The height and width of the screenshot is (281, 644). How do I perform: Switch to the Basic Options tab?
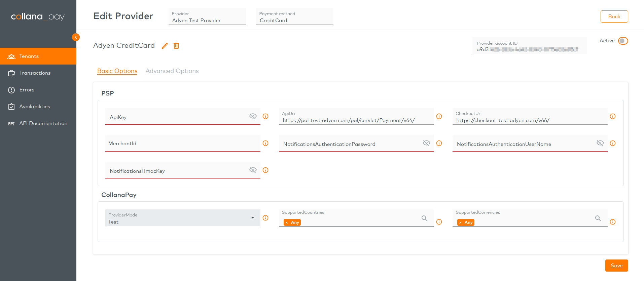coord(117,71)
